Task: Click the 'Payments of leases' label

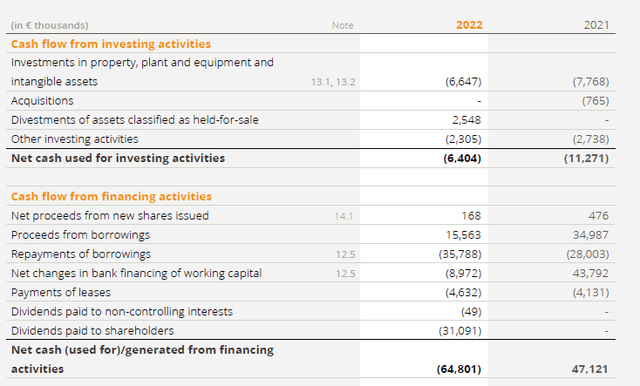Action: [x=61, y=293]
